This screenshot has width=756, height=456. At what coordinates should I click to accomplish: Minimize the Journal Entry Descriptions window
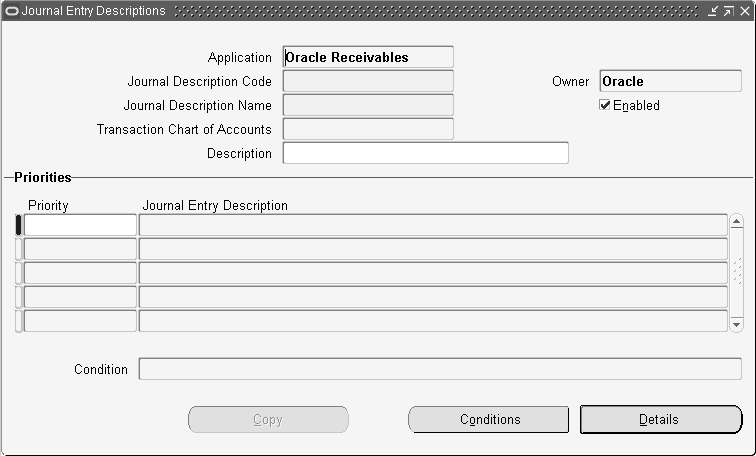tap(713, 11)
